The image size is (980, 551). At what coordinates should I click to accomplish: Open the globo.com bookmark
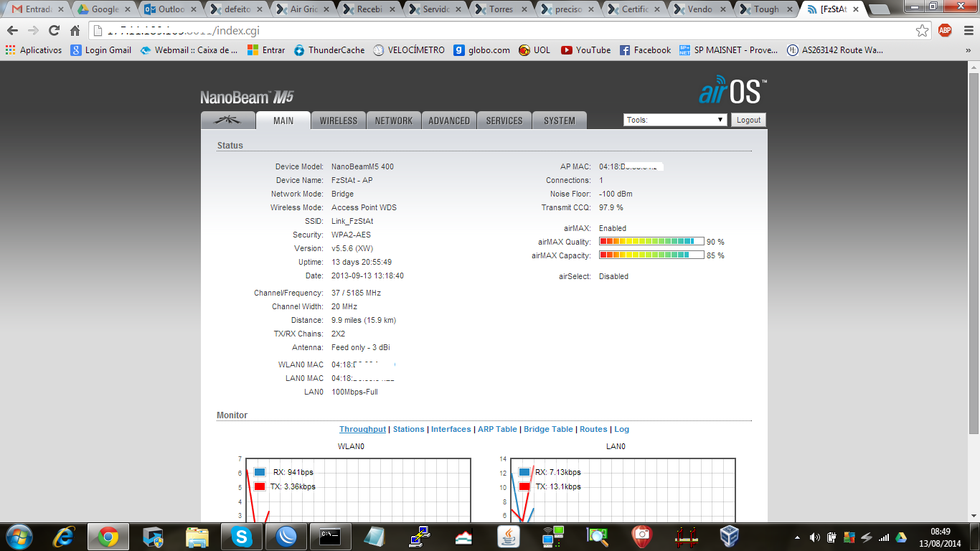[482, 50]
